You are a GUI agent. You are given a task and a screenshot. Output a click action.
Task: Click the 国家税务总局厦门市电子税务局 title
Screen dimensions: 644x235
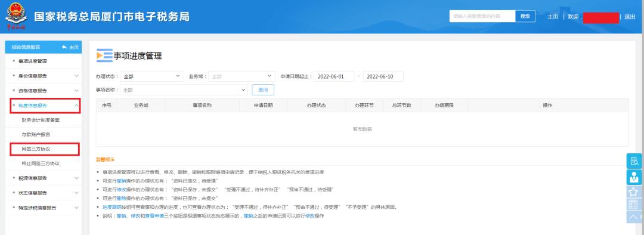click(x=112, y=17)
